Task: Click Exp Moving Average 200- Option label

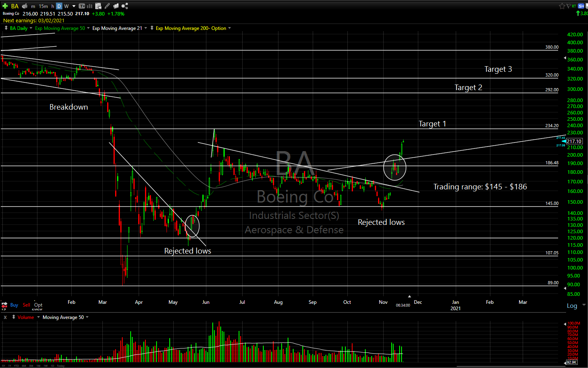Action: 191,28
